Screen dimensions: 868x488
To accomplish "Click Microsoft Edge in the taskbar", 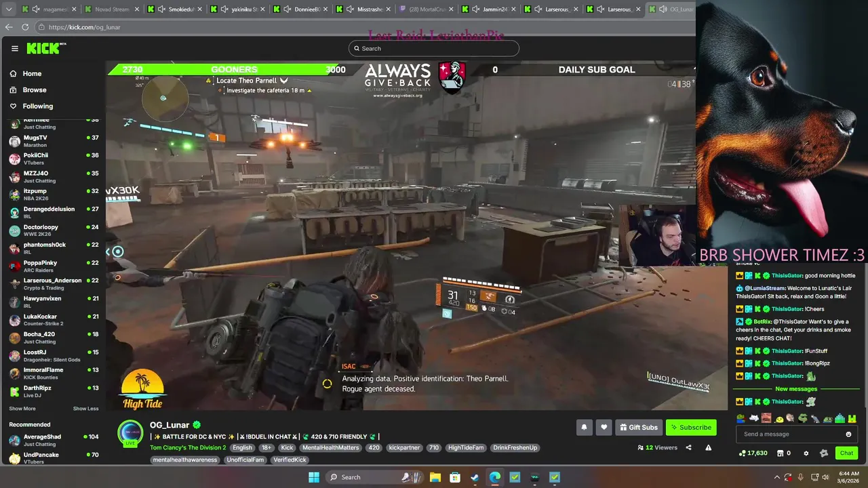I will (x=495, y=477).
